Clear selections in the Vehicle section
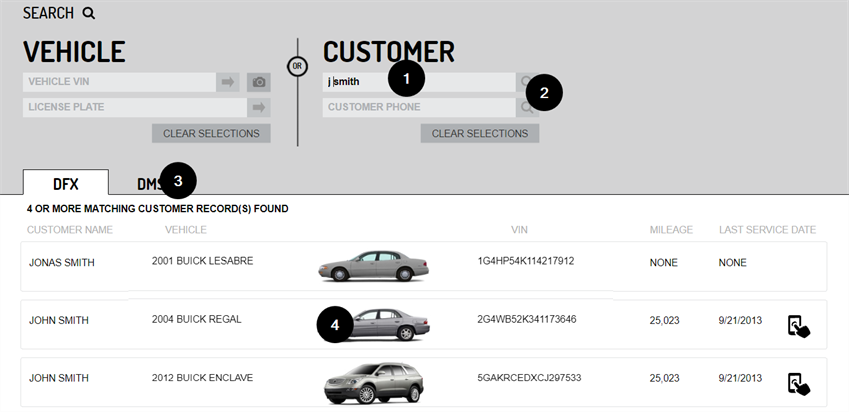This screenshot has width=849, height=412. coord(211,133)
